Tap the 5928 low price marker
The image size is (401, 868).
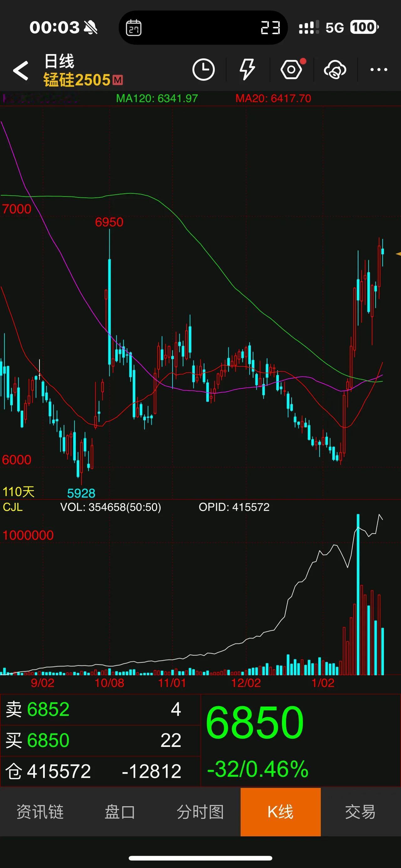pyautogui.click(x=81, y=493)
